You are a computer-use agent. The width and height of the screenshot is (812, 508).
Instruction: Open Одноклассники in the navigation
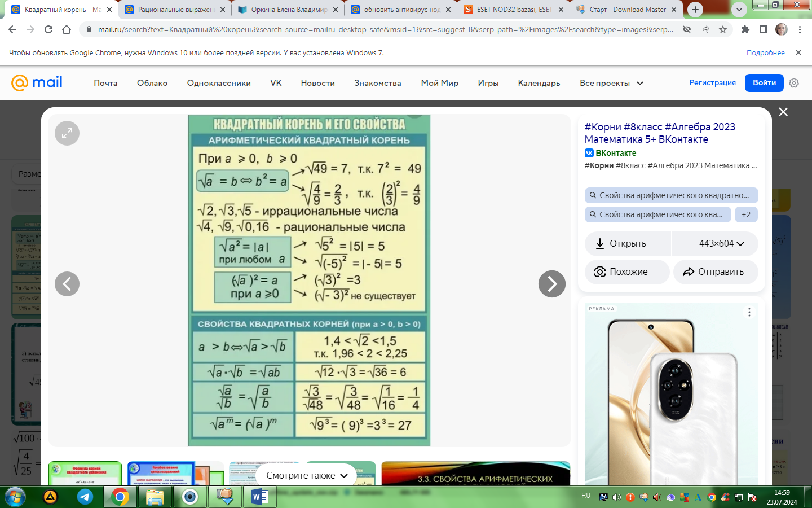pyautogui.click(x=219, y=83)
